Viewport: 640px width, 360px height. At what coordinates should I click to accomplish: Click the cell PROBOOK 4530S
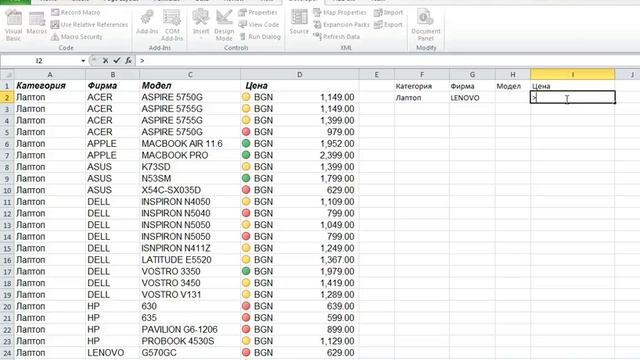pos(190,341)
